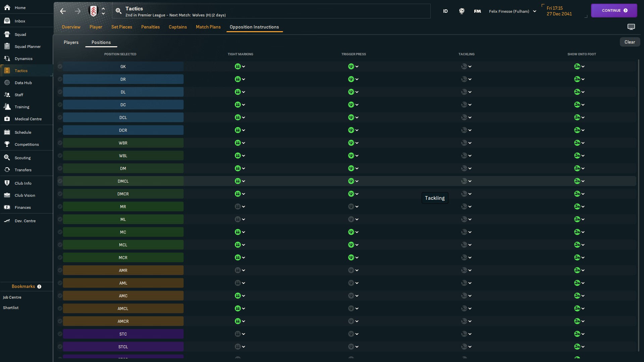Click the Clear button
This screenshot has height=362, width=644.
[630, 42]
